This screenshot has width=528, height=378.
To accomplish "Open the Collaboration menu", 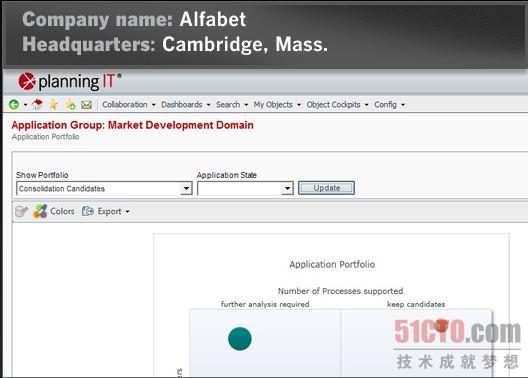I will click(129, 105).
